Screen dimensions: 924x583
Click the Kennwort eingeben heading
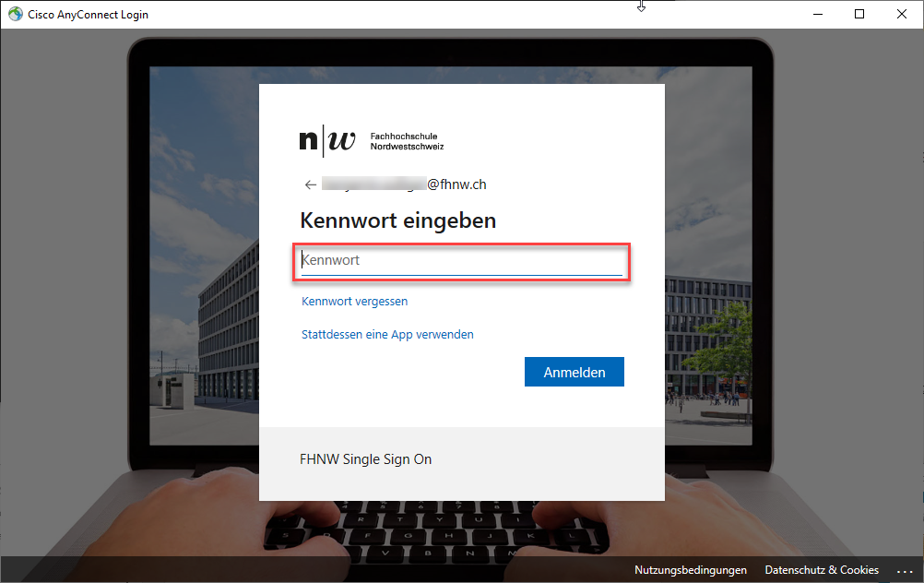coord(397,221)
